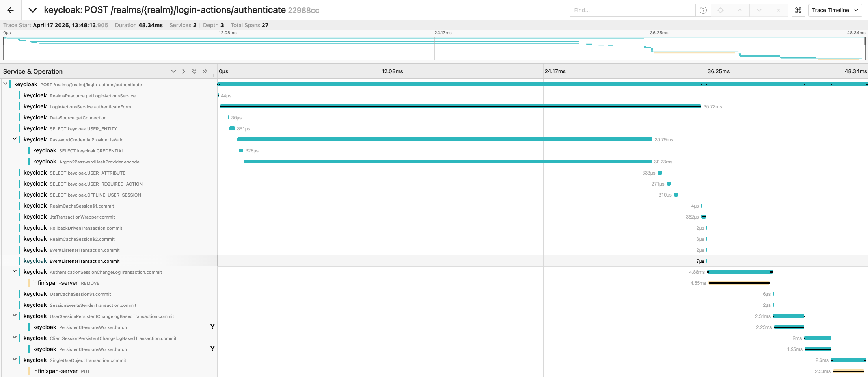Image resolution: width=868 pixels, height=377 pixels.
Task: Click fork icon on UserSession PersistentSessionsWorker.batch row
Action: [212, 326]
